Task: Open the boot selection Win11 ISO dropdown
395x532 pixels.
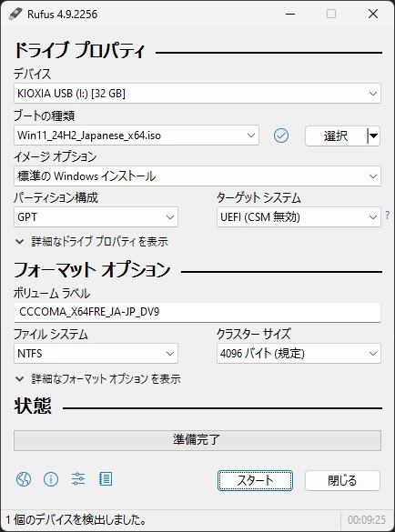Action: click(137, 136)
